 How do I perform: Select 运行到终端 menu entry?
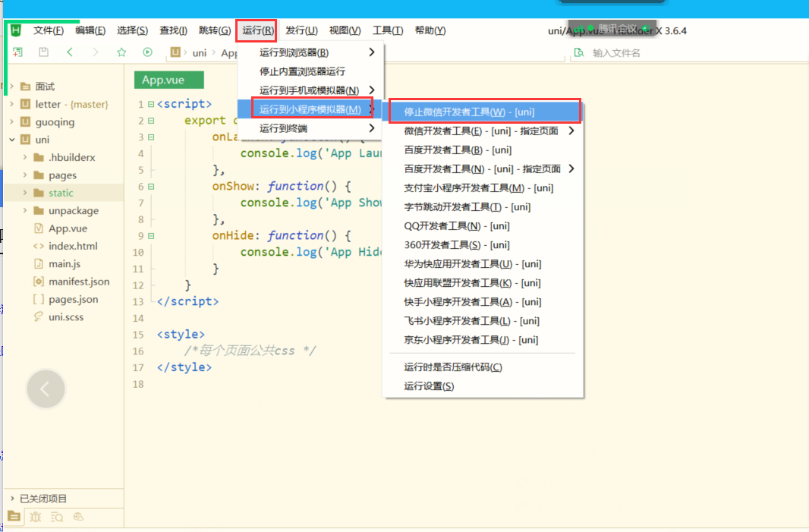(x=310, y=128)
